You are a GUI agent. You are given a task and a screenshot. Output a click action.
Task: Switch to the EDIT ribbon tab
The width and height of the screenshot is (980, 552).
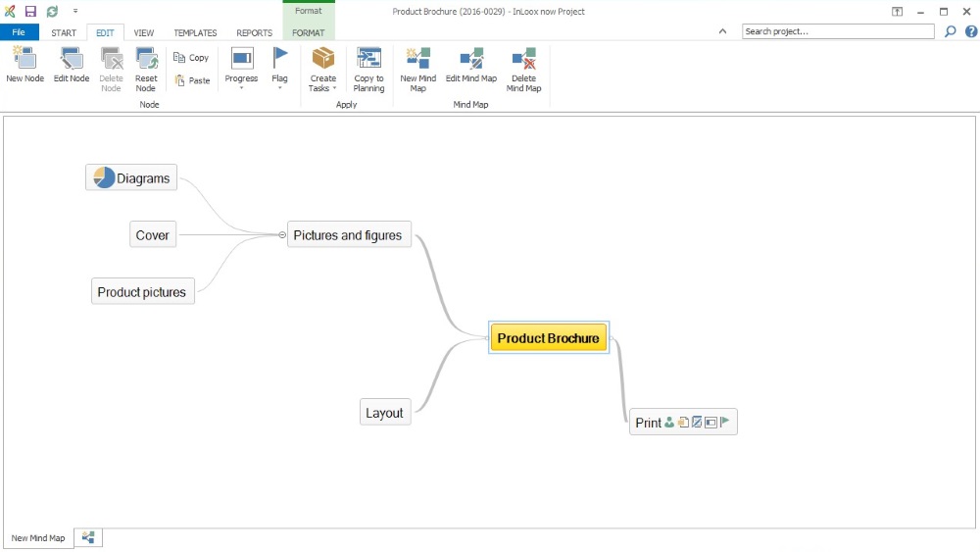point(105,32)
